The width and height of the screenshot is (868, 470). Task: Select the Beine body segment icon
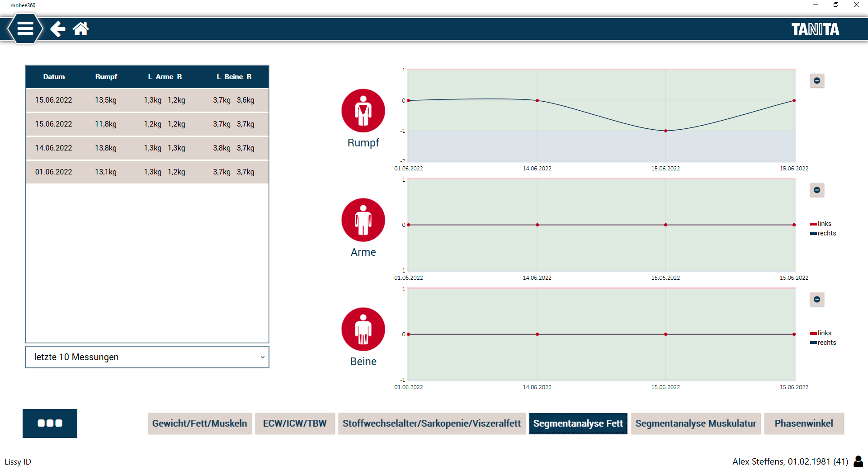pyautogui.click(x=363, y=329)
